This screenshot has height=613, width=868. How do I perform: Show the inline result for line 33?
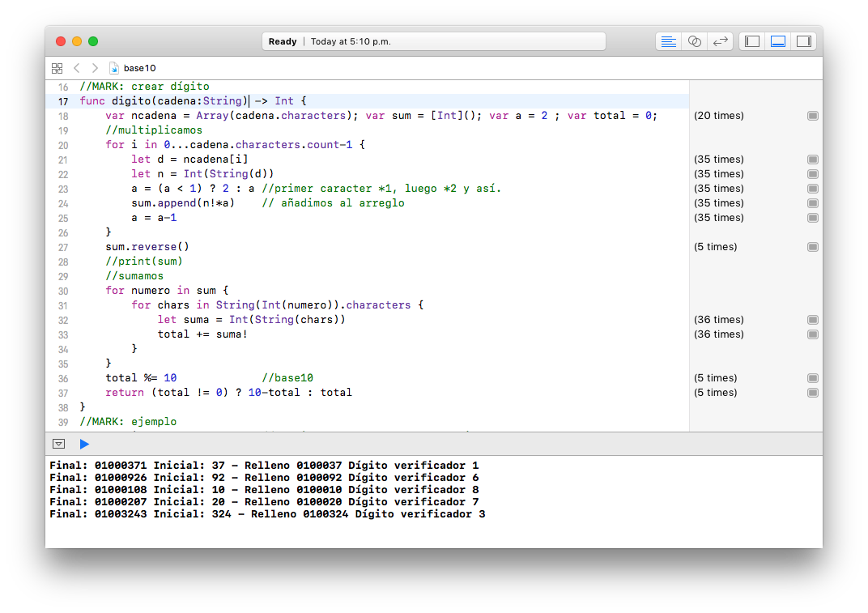tap(813, 334)
